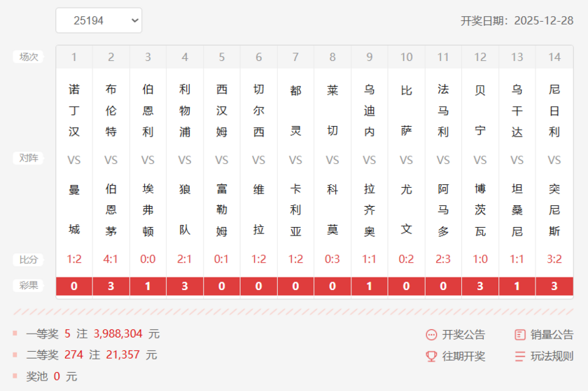Click the 彩果 row label
Viewport: 588px width, 391px height.
coord(29,285)
